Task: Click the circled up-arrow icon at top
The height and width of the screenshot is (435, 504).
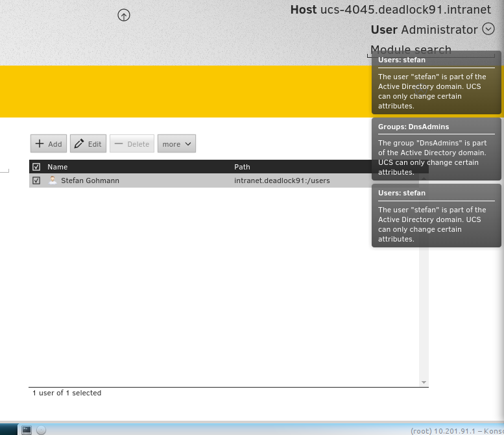Action: pyautogui.click(x=124, y=15)
